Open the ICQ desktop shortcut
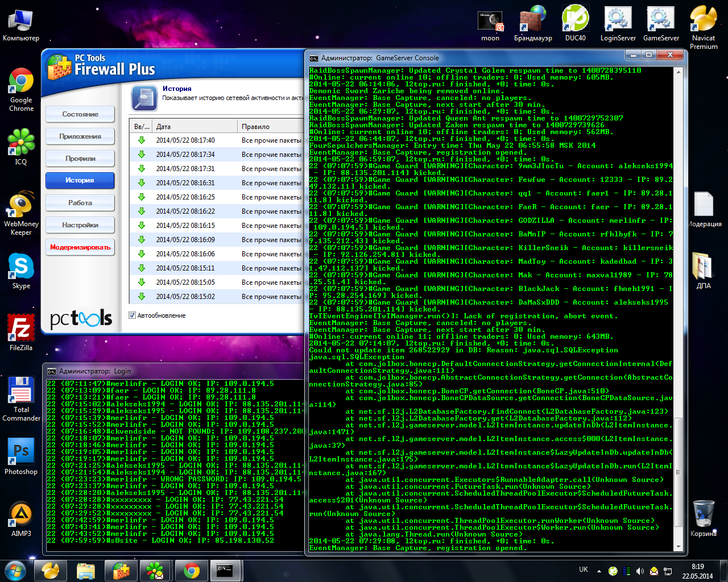The image size is (728, 582). (x=21, y=146)
